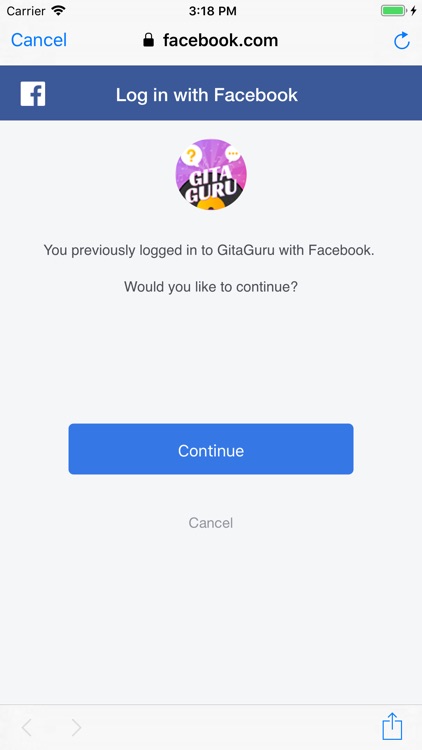Click the gray Cancel link below Continue
The image size is (422, 750).
pyautogui.click(x=211, y=523)
